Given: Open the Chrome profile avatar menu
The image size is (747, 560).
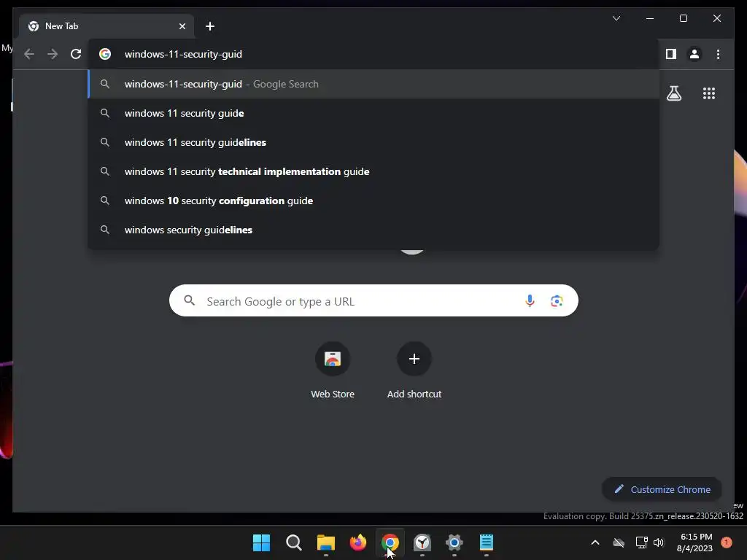Looking at the screenshot, I should coord(694,54).
